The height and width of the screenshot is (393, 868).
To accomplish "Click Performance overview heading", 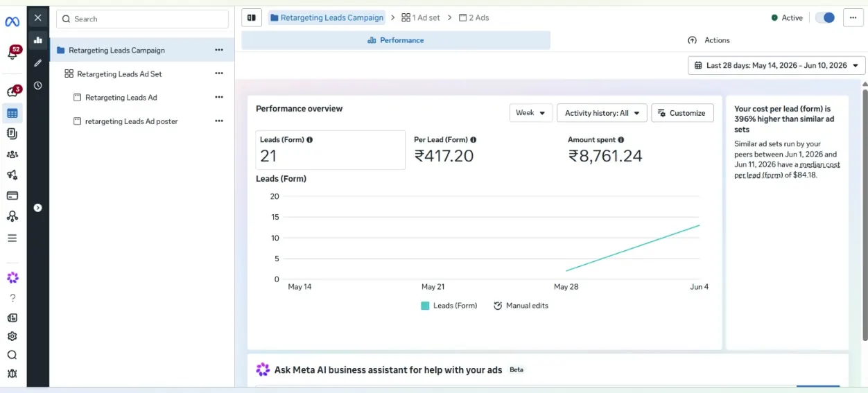I will point(300,109).
